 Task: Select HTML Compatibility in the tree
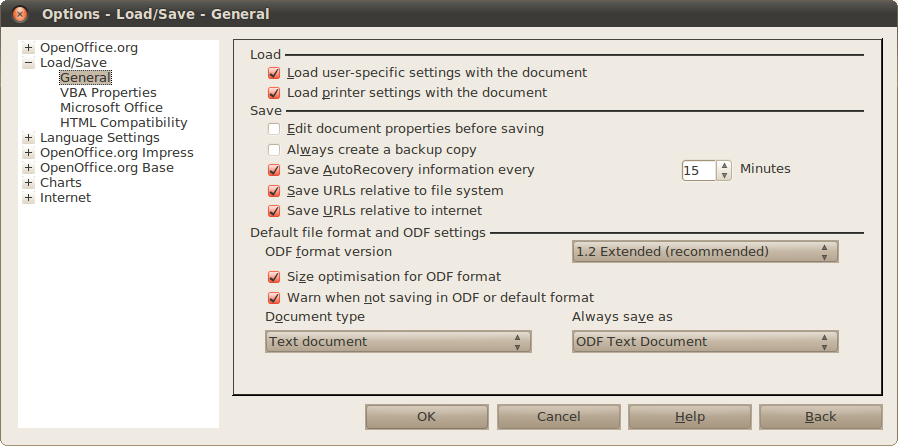coord(123,123)
